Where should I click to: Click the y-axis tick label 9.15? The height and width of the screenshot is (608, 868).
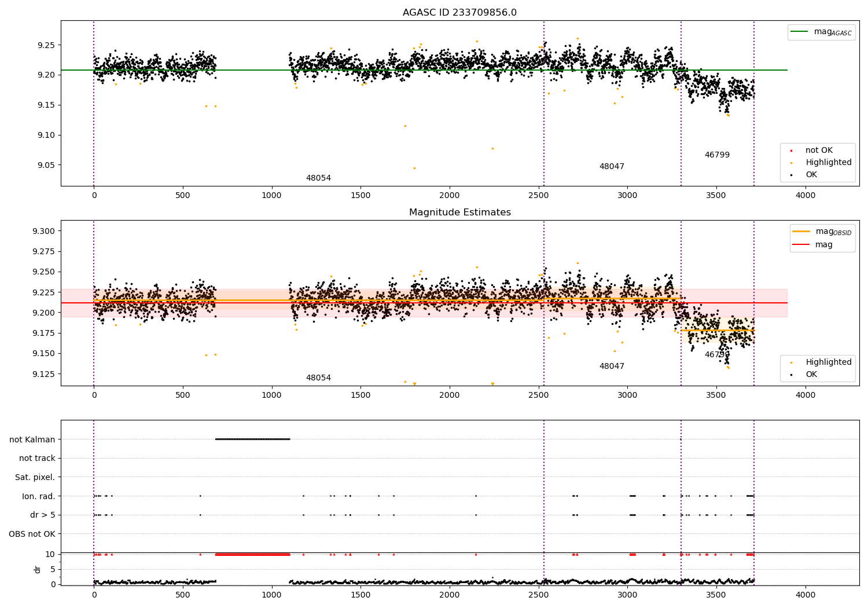46,105
